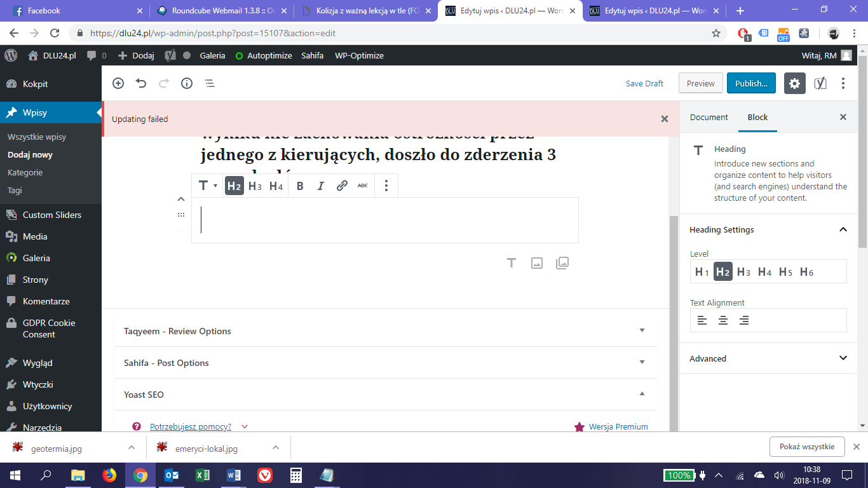The image size is (868, 488).
Task: Toggle the settings gear sidebar
Action: pos(794,83)
